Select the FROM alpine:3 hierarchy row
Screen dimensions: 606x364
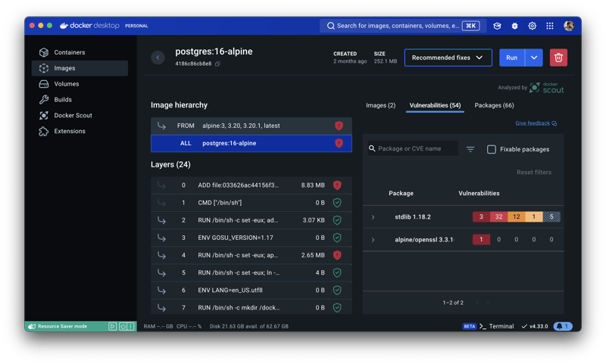(251, 126)
